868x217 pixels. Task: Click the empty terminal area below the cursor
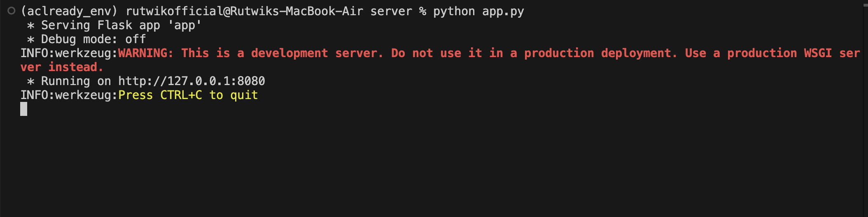(x=432, y=166)
